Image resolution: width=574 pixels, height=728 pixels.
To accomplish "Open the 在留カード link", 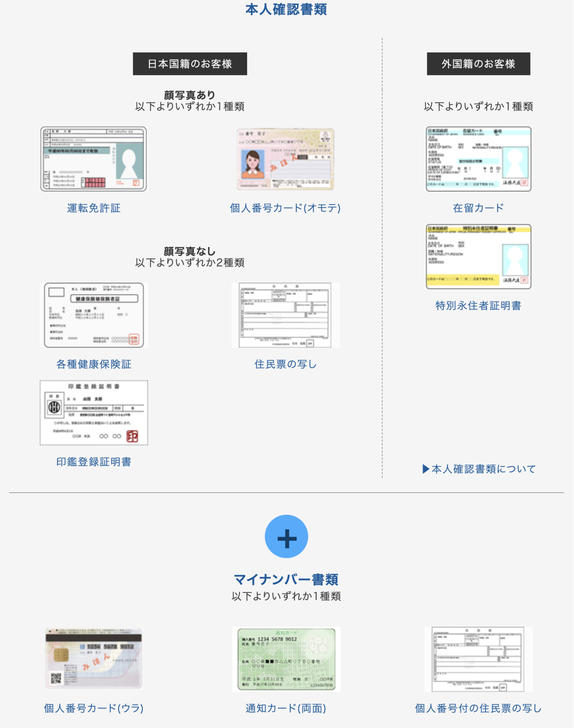I will click(478, 208).
